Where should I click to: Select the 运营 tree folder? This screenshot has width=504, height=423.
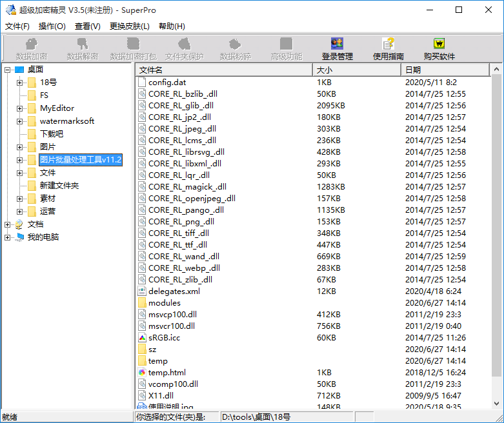(48, 211)
